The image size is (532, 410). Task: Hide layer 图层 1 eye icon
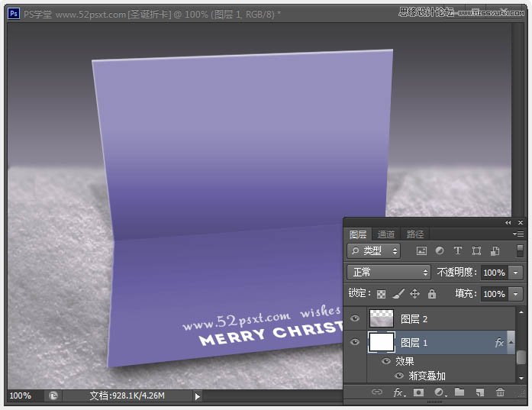coord(355,342)
